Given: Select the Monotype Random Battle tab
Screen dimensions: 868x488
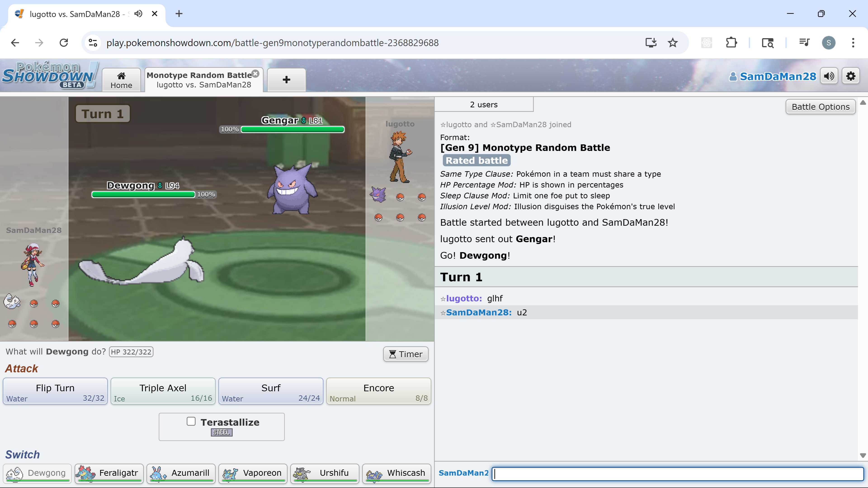Looking at the screenshot, I should tap(203, 80).
